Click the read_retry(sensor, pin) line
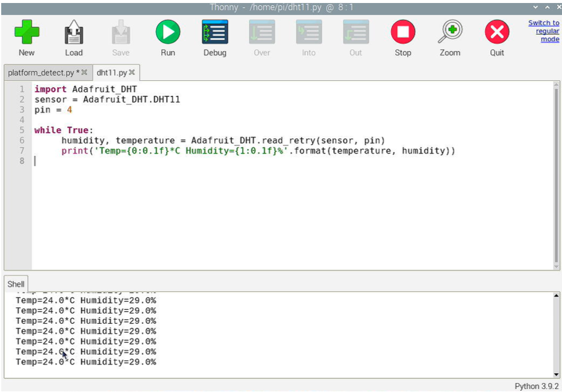562x392 pixels. coord(223,140)
